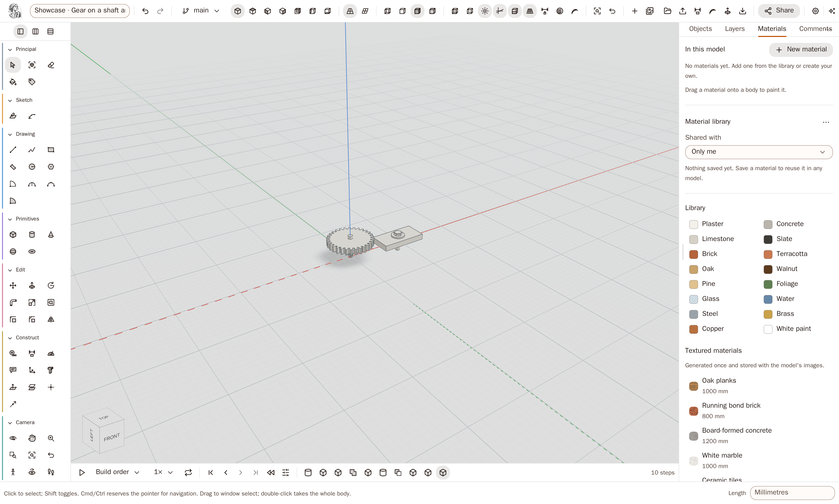Switch tool panel to sidebar layout
839x504 pixels.
20,32
